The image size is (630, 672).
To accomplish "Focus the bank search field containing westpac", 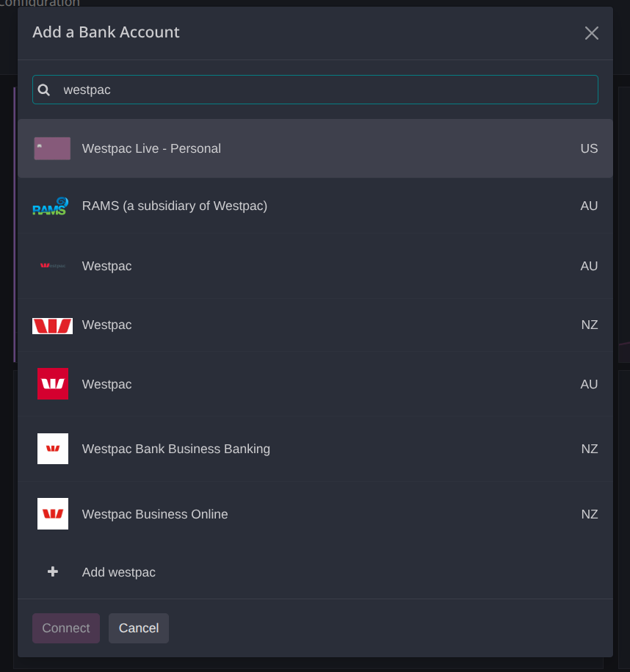I will pos(315,90).
